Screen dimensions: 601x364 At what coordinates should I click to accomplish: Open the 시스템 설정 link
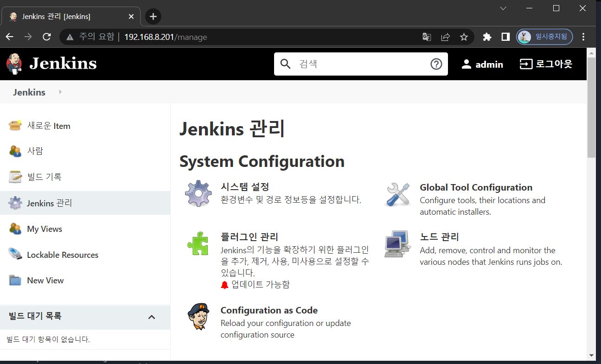pyautogui.click(x=245, y=187)
